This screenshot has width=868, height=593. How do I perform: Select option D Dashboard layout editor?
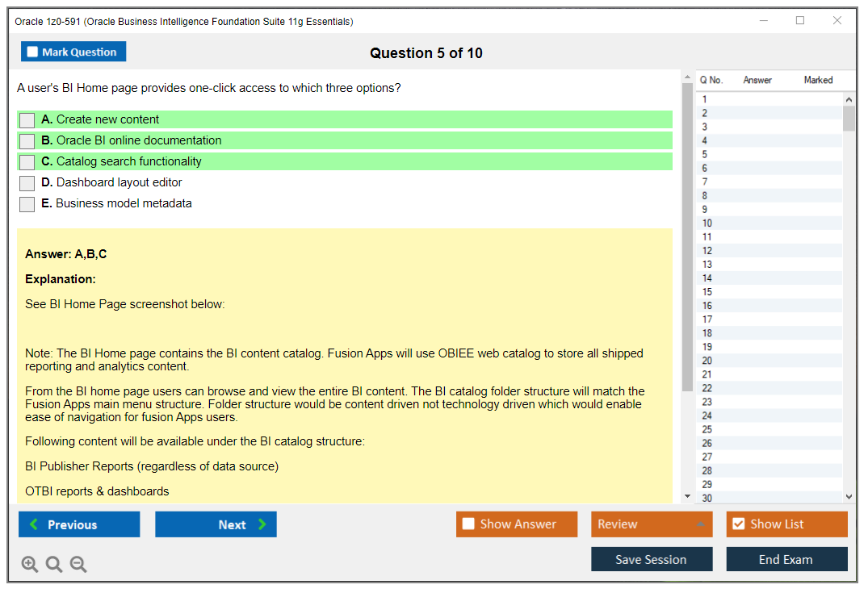point(27,183)
